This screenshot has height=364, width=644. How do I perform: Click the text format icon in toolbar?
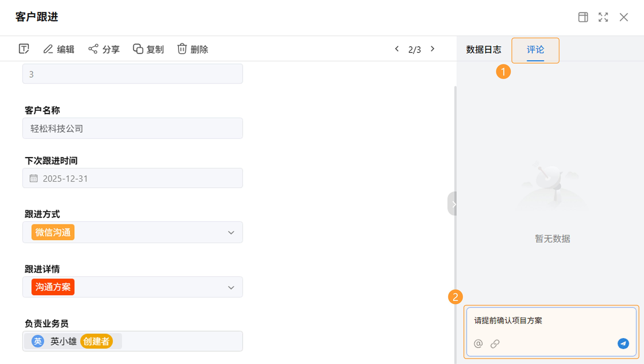(24, 49)
